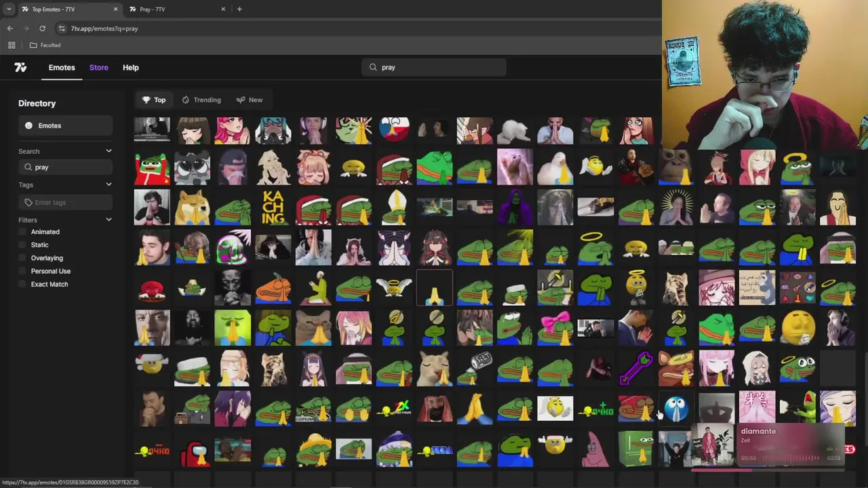Image resolution: width=868 pixels, height=488 pixels.
Task: Open the grey big-eyed cat emote
Action: [x=193, y=167]
